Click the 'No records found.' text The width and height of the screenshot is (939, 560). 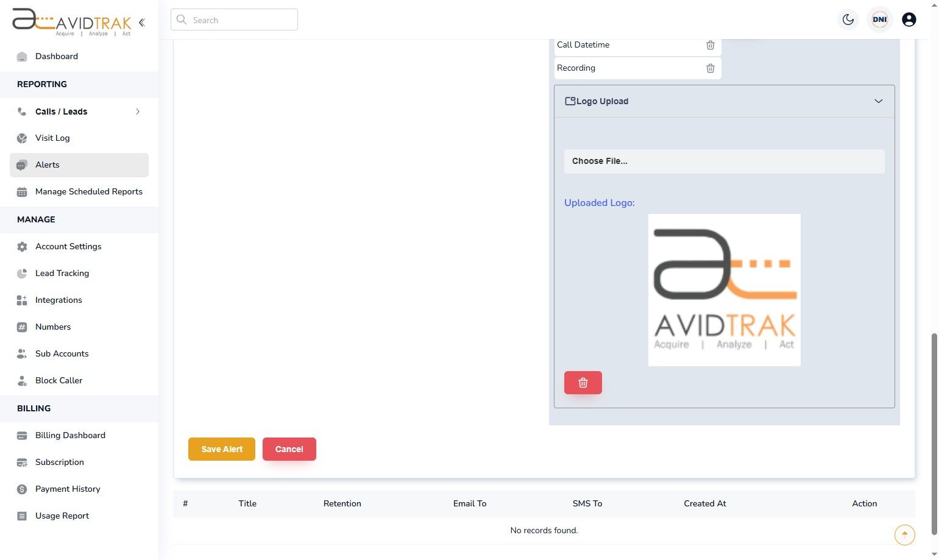[544, 531]
